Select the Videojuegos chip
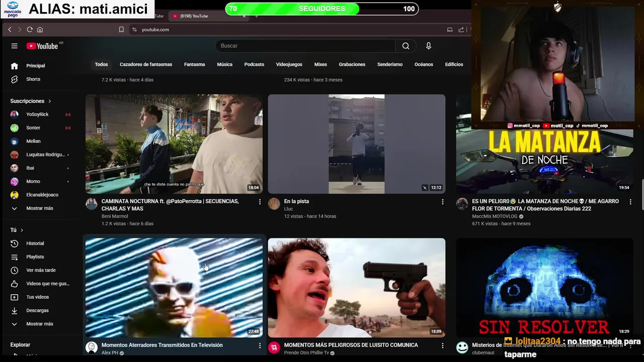The image size is (644, 362). pos(289,64)
